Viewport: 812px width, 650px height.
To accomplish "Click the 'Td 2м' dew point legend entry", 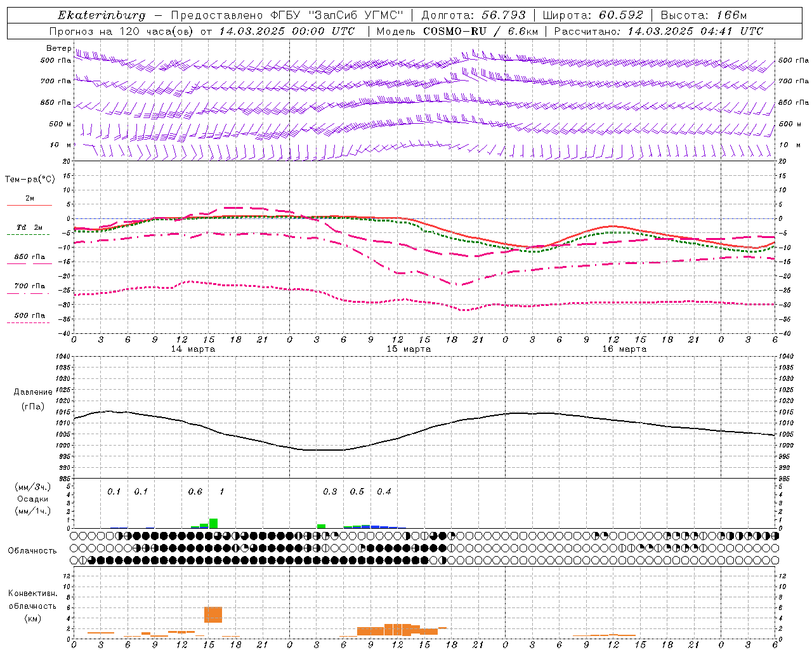I will point(29,227).
